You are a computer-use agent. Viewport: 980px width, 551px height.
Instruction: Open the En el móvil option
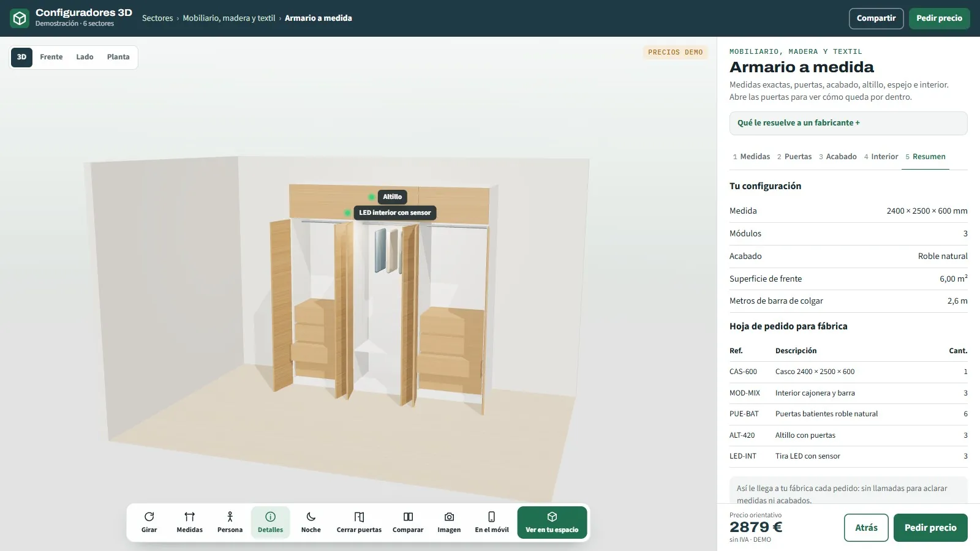pyautogui.click(x=492, y=522)
